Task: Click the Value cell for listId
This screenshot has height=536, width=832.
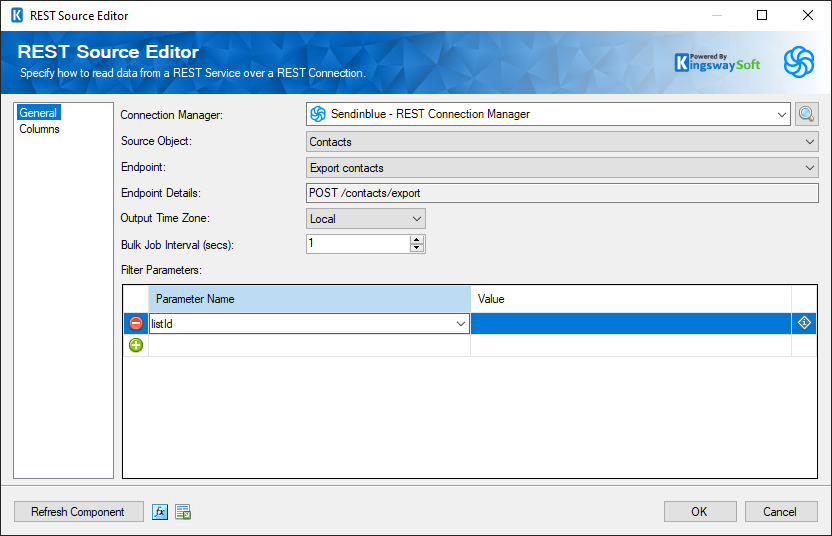Action: click(630, 323)
